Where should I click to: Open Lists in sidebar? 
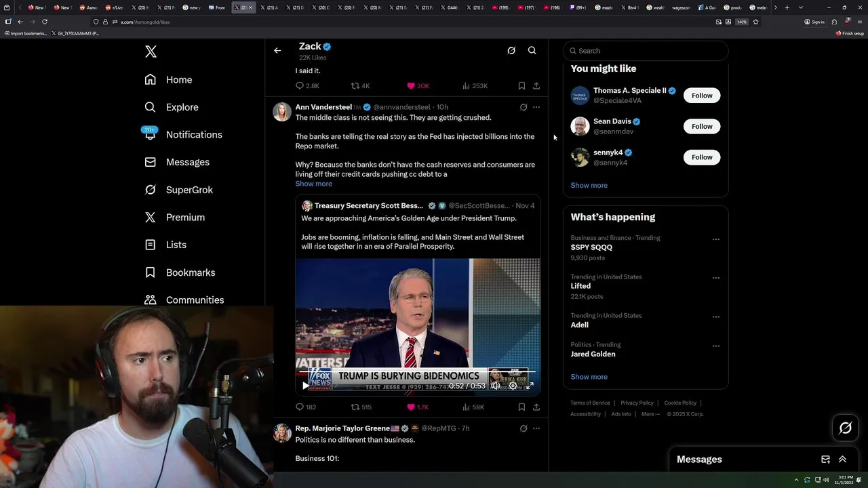[165, 245]
